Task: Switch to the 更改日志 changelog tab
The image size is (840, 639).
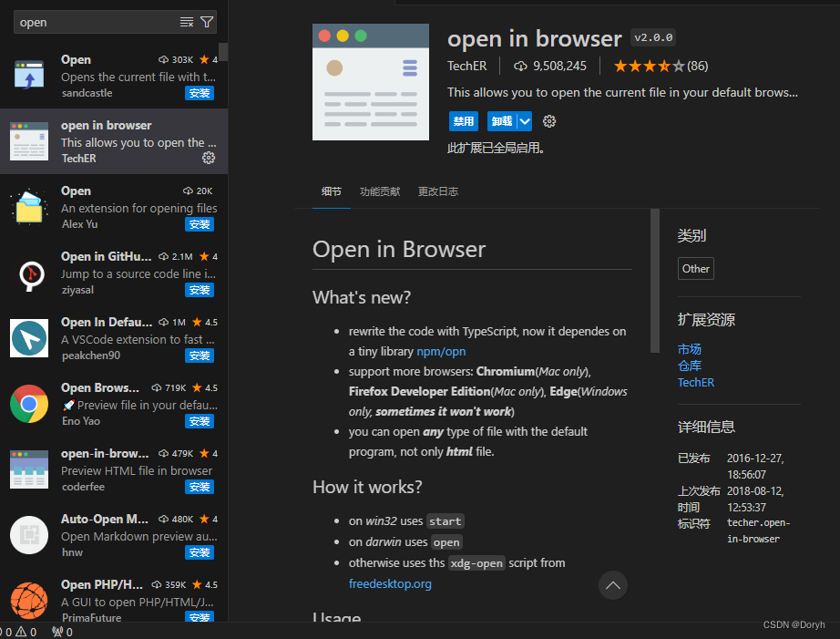Action: tap(438, 191)
